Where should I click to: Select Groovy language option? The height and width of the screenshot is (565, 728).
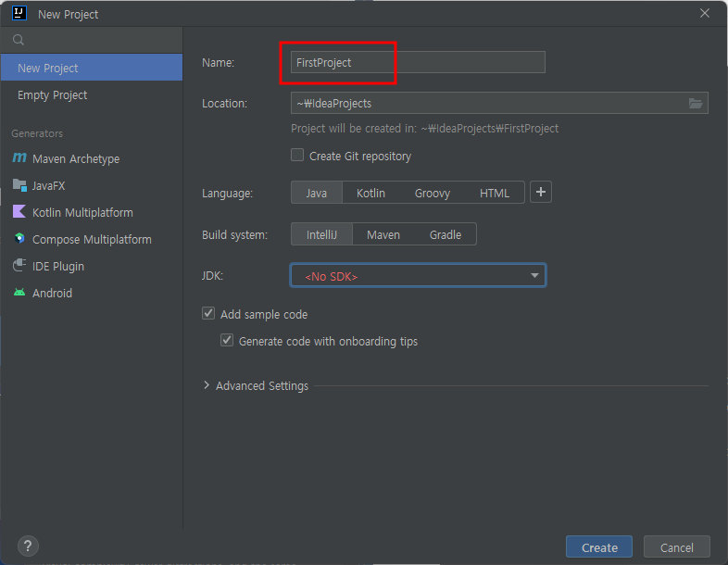pyautogui.click(x=433, y=193)
